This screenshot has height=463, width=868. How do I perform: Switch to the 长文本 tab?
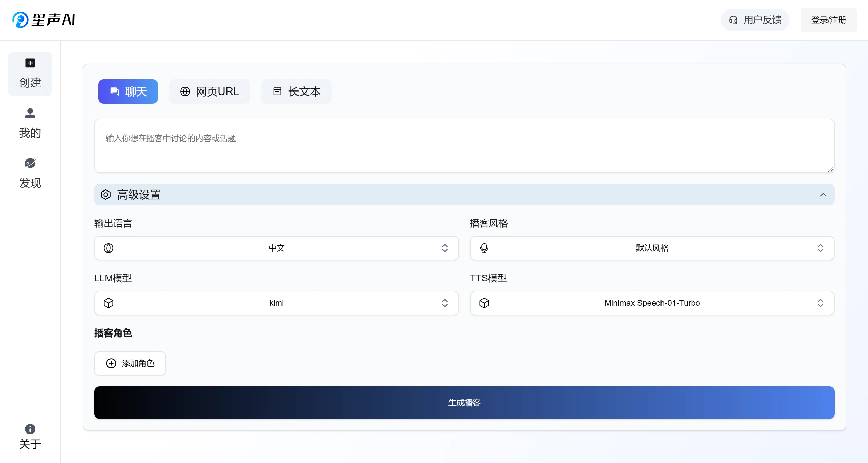pos(296,92)
